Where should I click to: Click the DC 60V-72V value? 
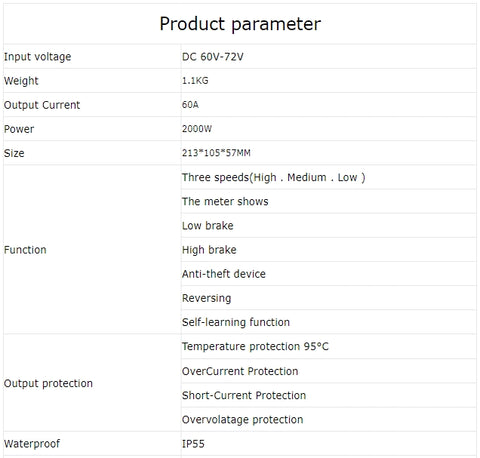[x=213, y=57]
